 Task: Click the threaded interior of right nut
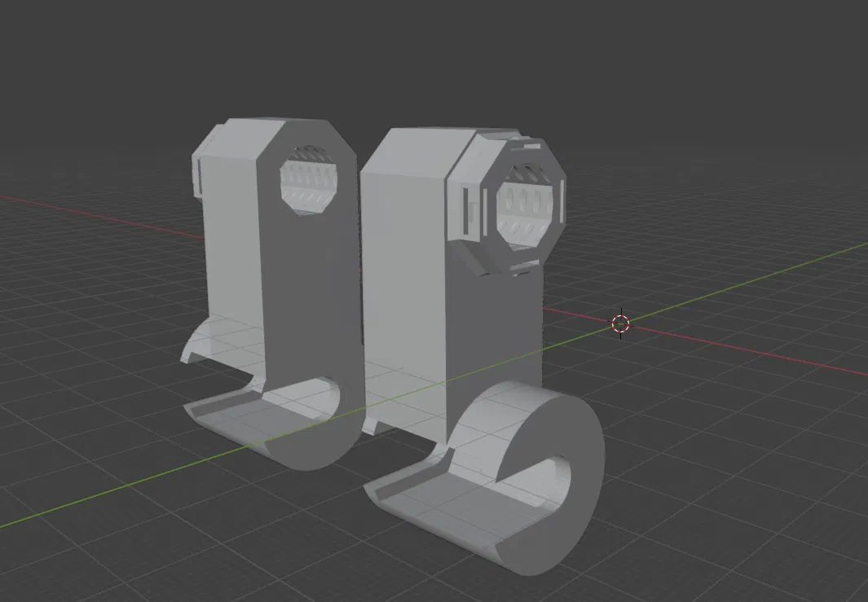click(x=525, y=206)
